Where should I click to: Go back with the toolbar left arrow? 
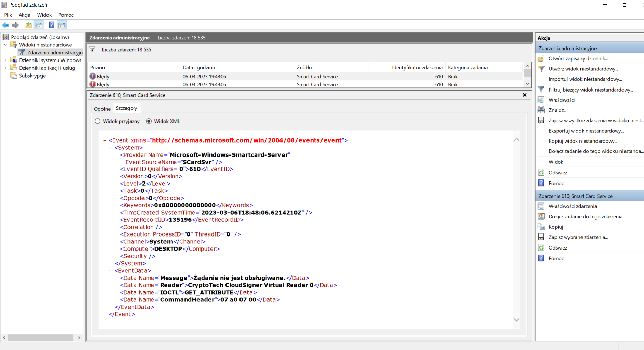(5, 25)
